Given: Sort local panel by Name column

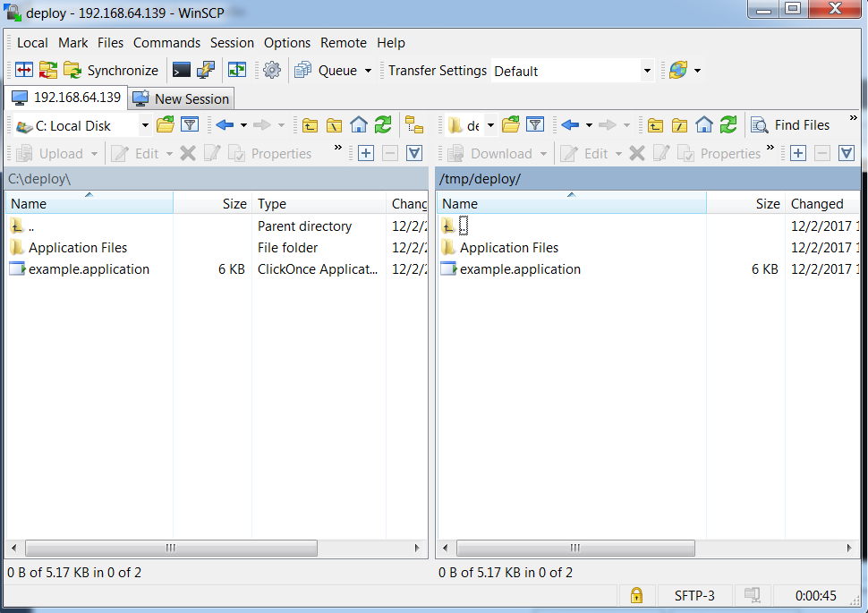Looking at the screenshot, I should pyautogui.click(x=89, y=203).
